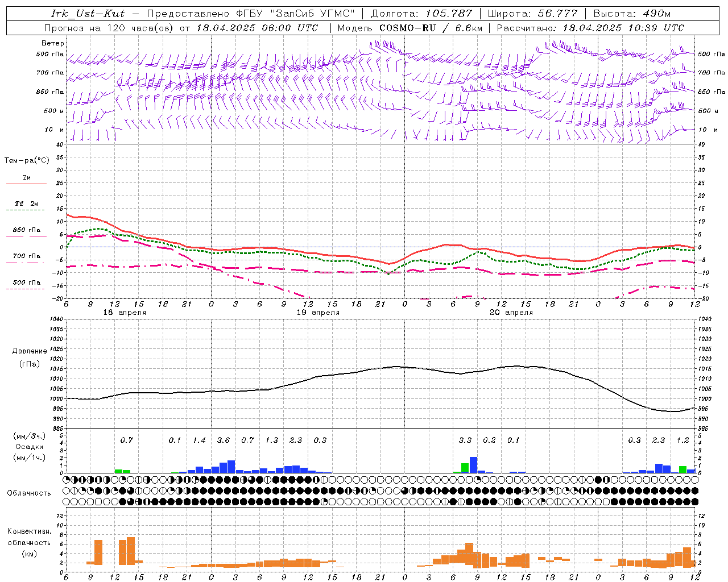
Task: Click the '18 апреля' date label
Action: click(x=125, y=313)
